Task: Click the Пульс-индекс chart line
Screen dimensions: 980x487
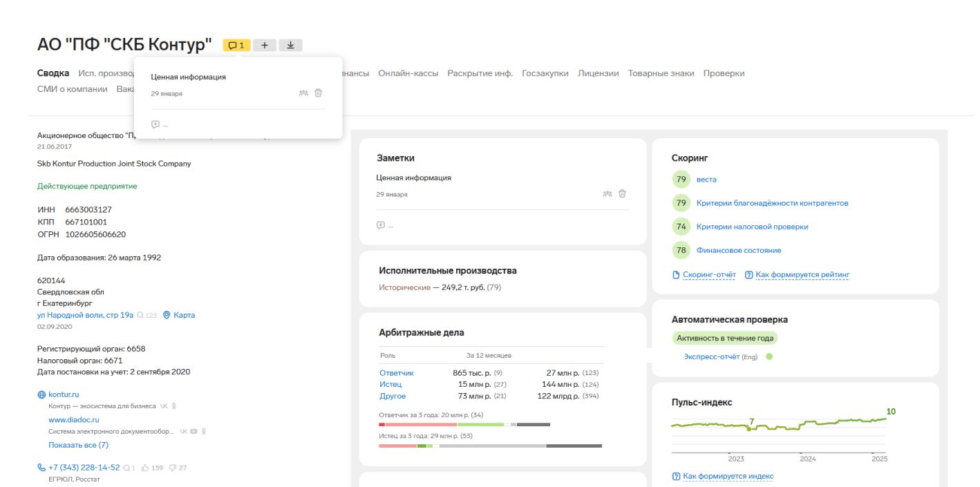Action: [x=779, y=425]
